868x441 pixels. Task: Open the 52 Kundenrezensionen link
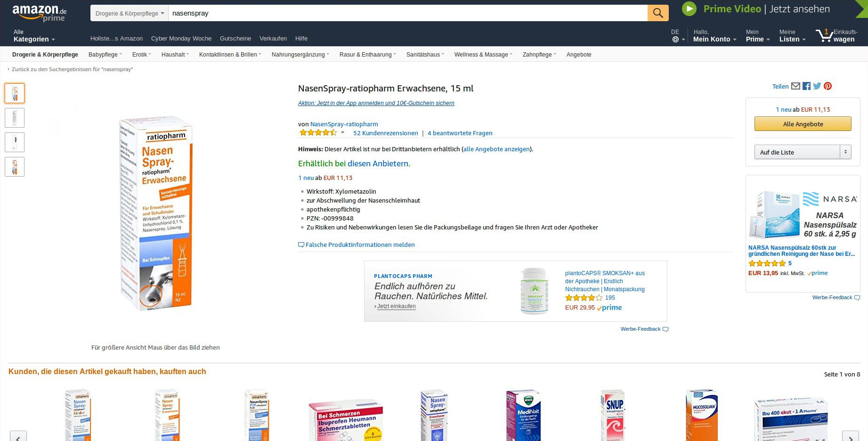(385, 133)
